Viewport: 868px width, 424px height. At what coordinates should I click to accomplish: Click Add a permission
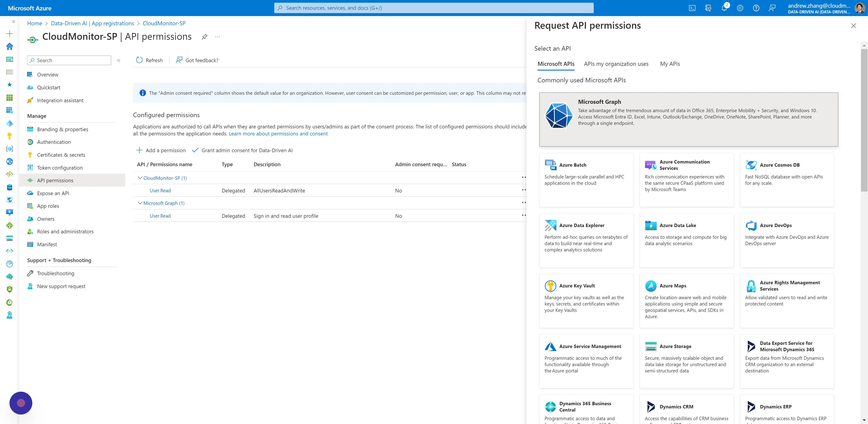click(x=161, y=150)
